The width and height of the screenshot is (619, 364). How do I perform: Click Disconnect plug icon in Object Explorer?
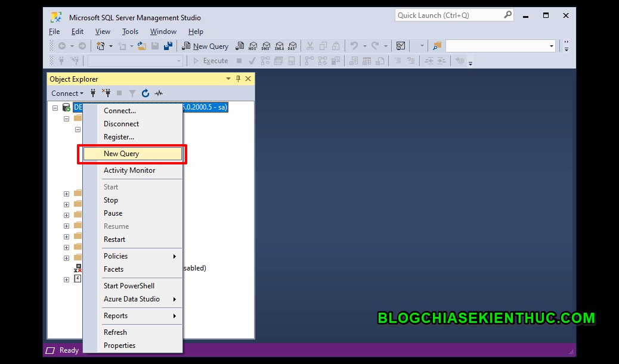(106, 93)
